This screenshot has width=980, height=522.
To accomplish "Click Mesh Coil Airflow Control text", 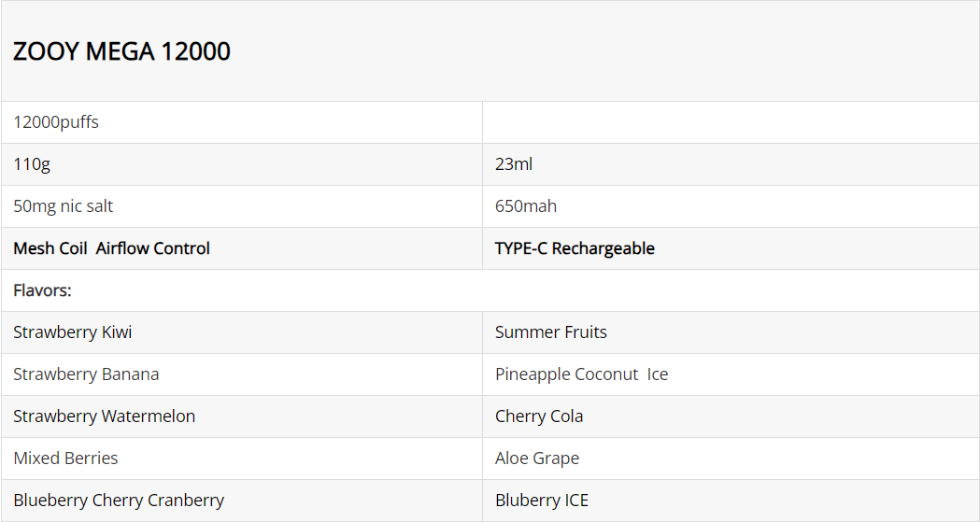I will [111, 248].
